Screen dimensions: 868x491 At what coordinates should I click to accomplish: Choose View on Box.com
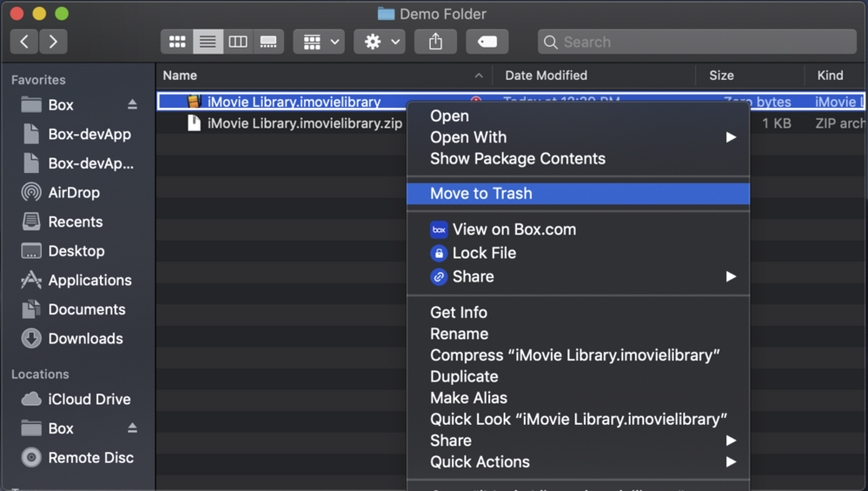(578, 229)
